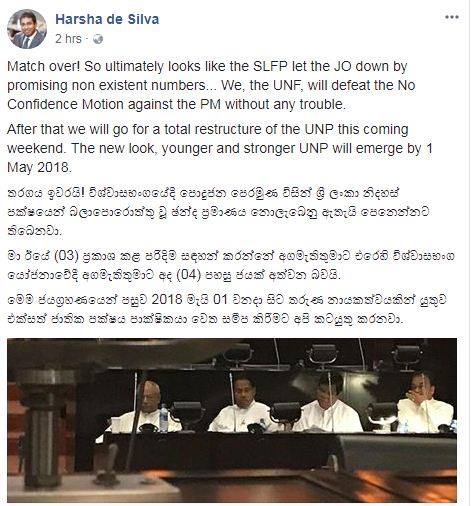Image resolution: width=473 pixels, height=506 pixels.
Task: Click the paragraph starting 'After that we will'
Action: 220,148
